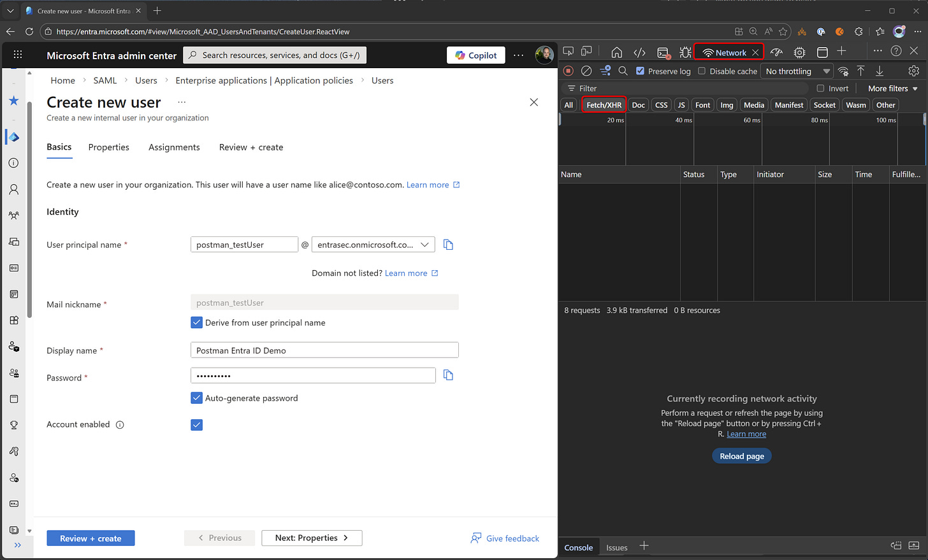Select the All request type filter
Viewport: 928px width, 560px height.
pyautogui.click(x=569, y=105)
